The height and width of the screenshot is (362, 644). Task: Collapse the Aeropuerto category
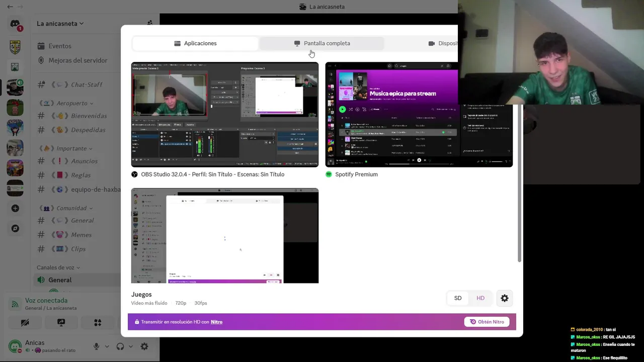[x=66, y=103]
